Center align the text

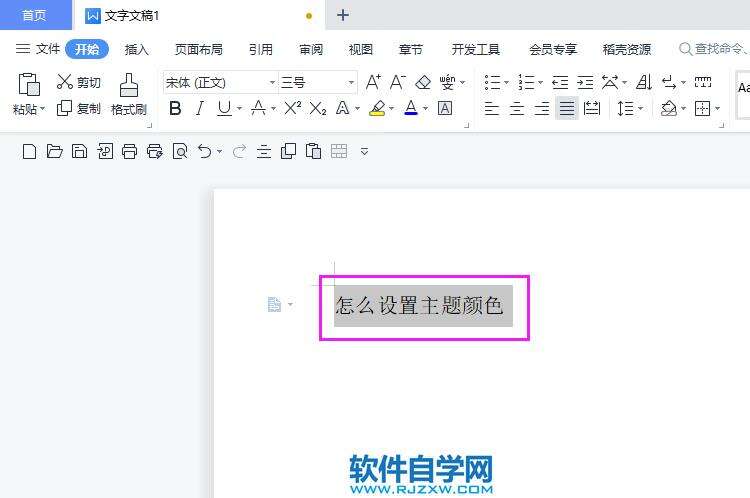[x=517, y=109]
